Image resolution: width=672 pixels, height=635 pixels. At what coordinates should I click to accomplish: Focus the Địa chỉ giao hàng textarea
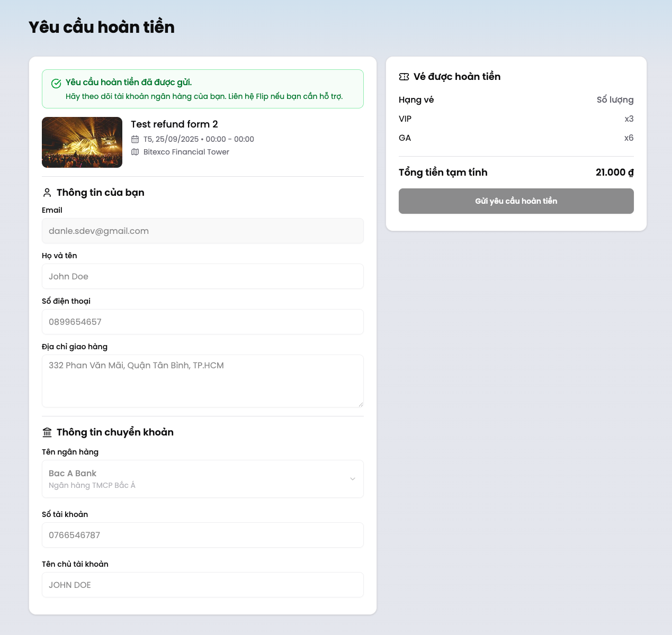point(203,381)
